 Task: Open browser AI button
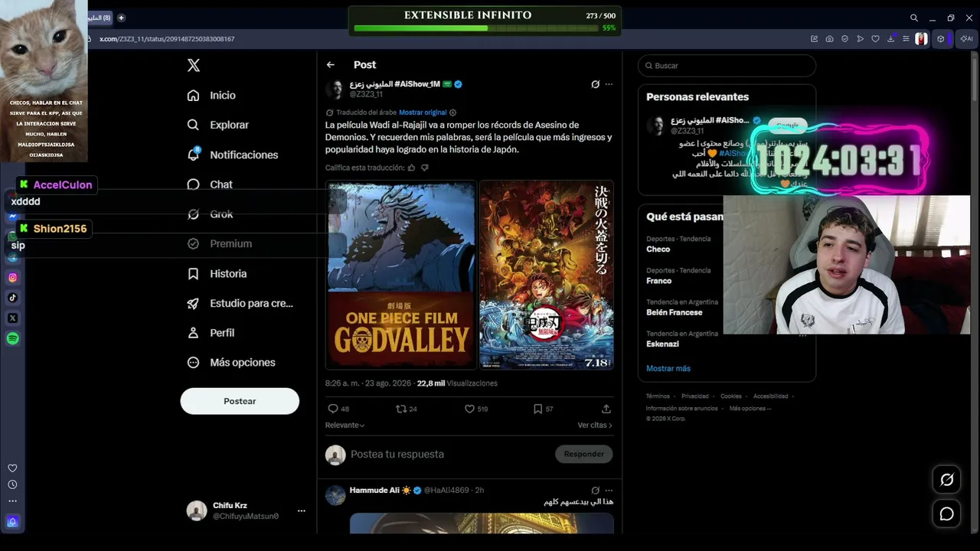click(x=966, y=39)
